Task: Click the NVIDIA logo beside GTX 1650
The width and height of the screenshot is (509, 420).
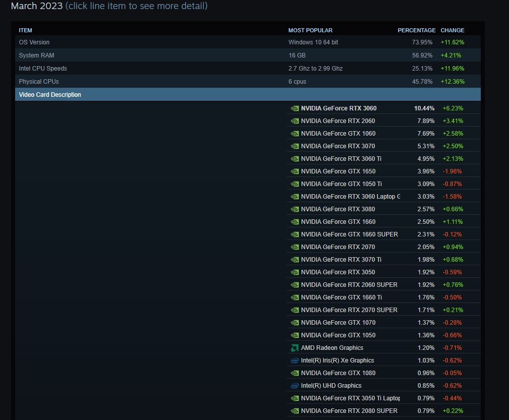Action: [x=295, y=171]
